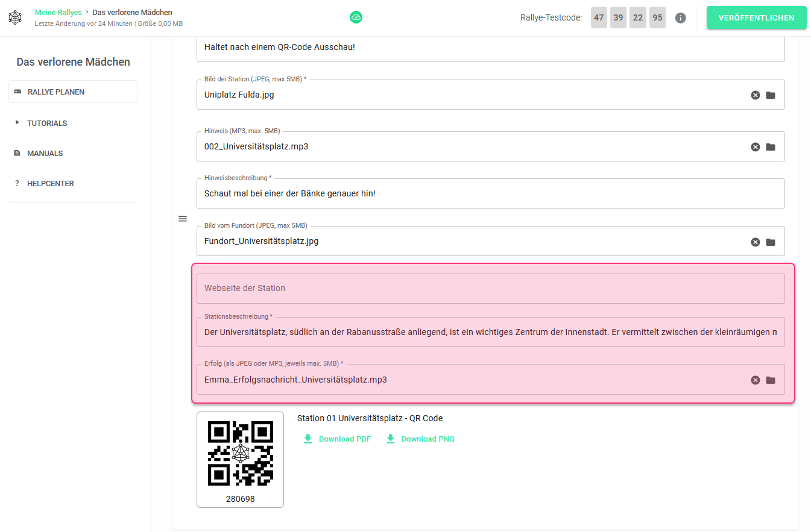
Task: Download the QR code as PDF
Action: (x=337, y=439)
